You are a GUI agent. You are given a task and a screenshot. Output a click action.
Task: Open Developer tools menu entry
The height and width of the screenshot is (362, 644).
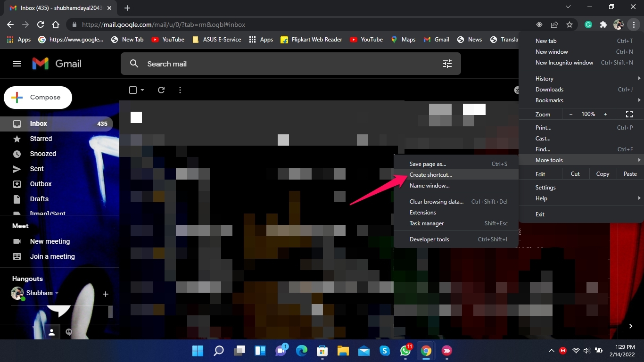[x=456, y=239]
